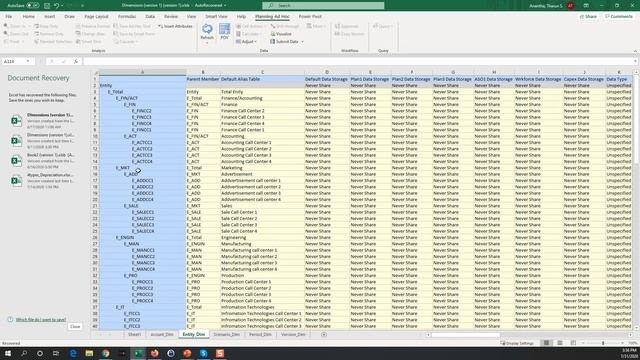Click the vertical scrollbar down arrow
Image resolution: width=640 pixels, height=360 pixels.
coord(636,327)
